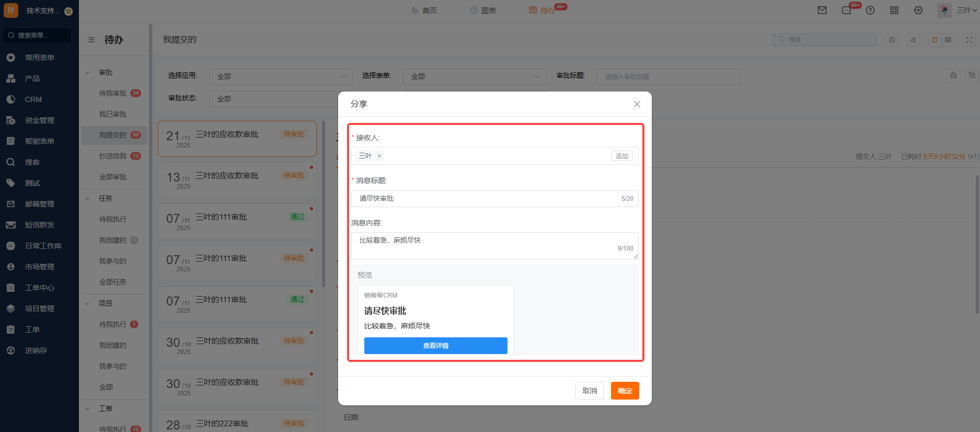This screenshot has width=980, height=432.
Task: Open the mail envelope icon in header
Action: pos(822,10)
